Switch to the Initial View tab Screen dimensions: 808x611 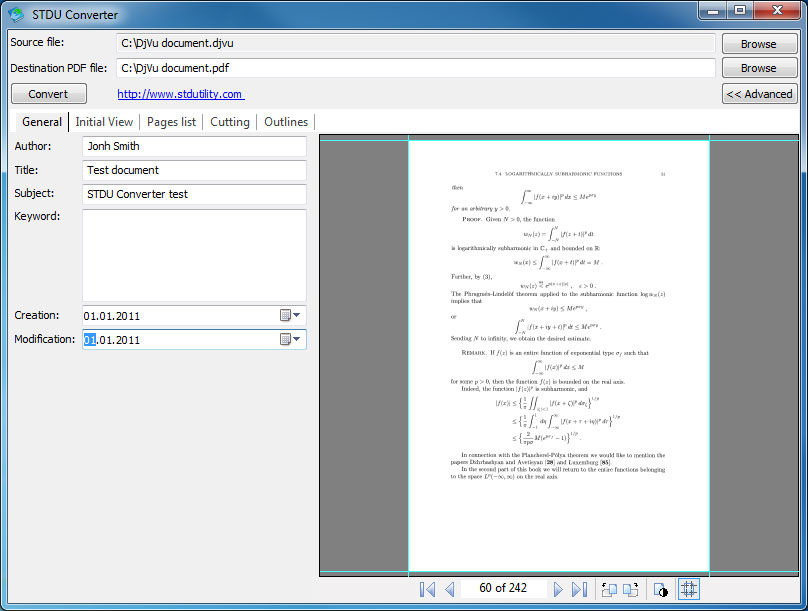[x=104, y=122]
